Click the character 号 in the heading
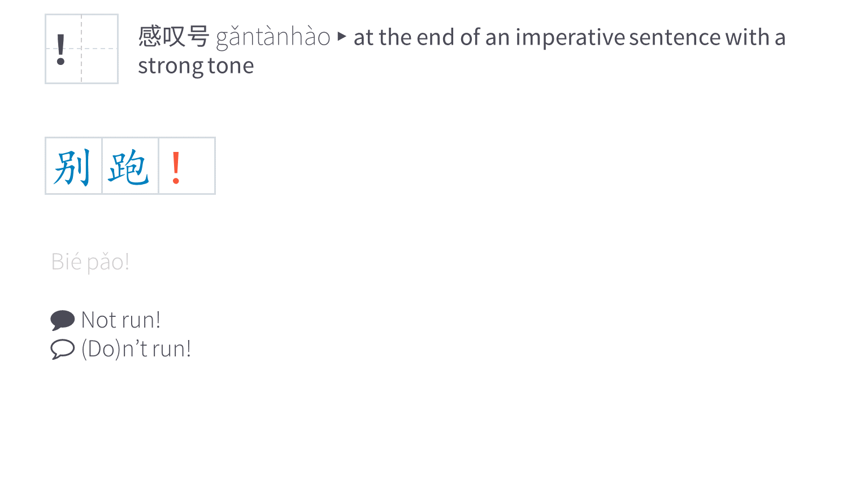The image size is (868, 488). pyautogui.click(x=198, y=37)
